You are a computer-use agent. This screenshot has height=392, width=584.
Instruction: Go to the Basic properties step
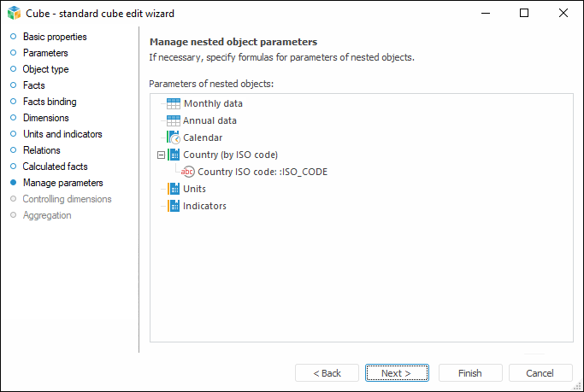(54, 37)
